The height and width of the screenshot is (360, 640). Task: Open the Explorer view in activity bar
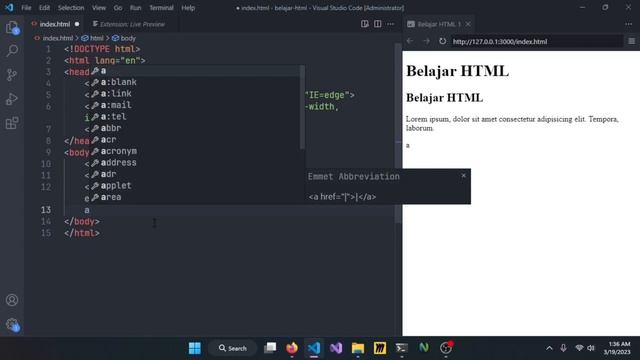(x=12, y=28)
